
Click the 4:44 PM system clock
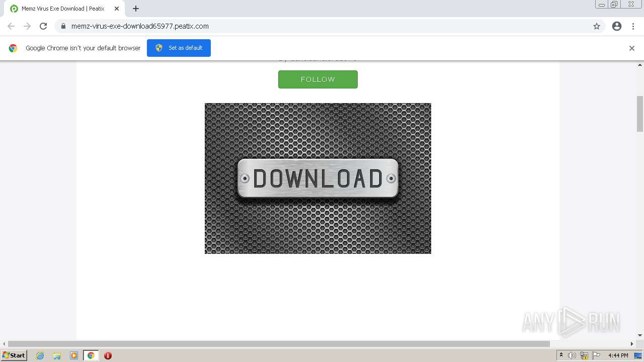[618, 355]
